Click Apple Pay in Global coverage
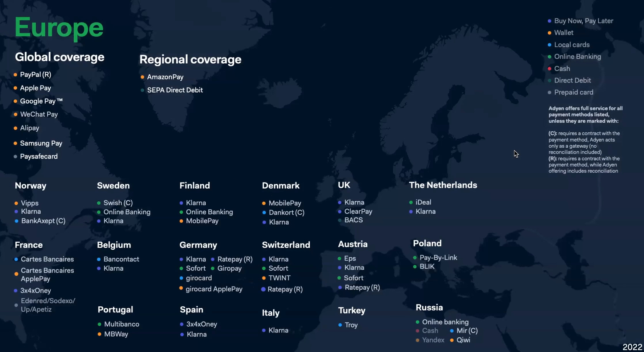Viewport: 644px width, 352px height. (35, 88)
